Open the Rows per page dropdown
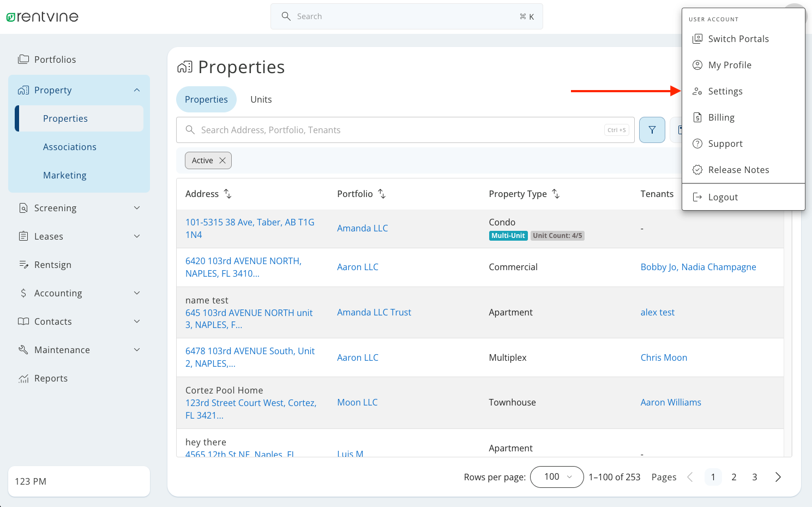Screen dimensions: 812x507 click(557, 476)
